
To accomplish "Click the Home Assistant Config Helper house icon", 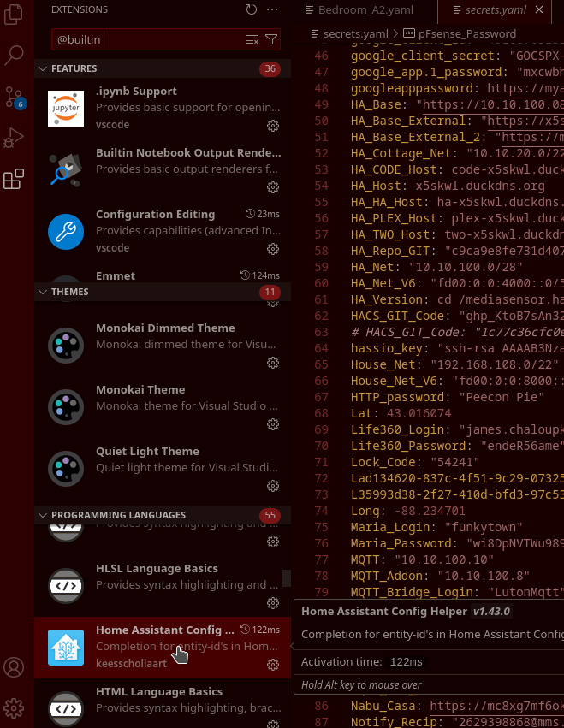I will coord(66,648).
